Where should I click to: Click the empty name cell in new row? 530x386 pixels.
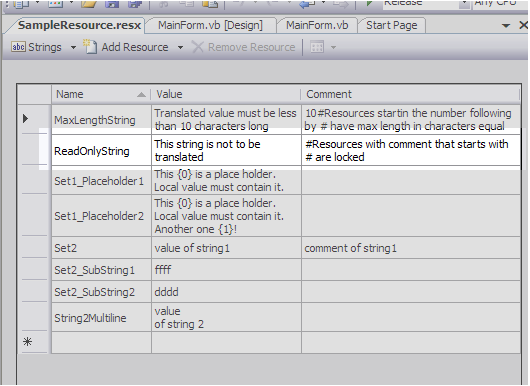click(x=101, y=342)
